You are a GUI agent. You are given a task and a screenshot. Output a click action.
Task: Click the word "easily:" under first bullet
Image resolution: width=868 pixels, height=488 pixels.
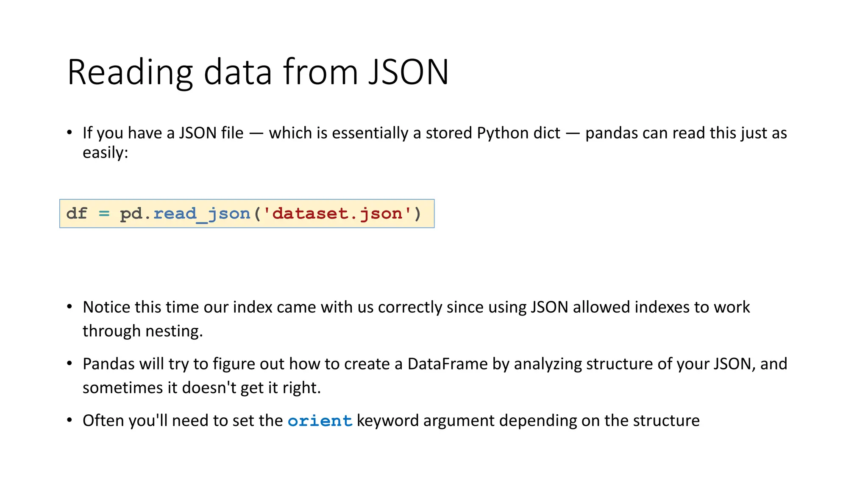coord(105,152)
